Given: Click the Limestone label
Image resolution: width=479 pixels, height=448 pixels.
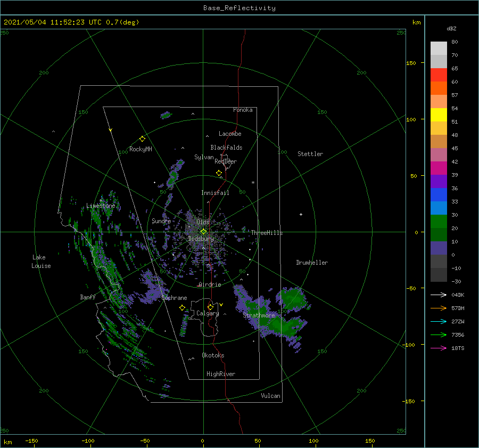Looking at the screenshot, I should tap(101, 206).
